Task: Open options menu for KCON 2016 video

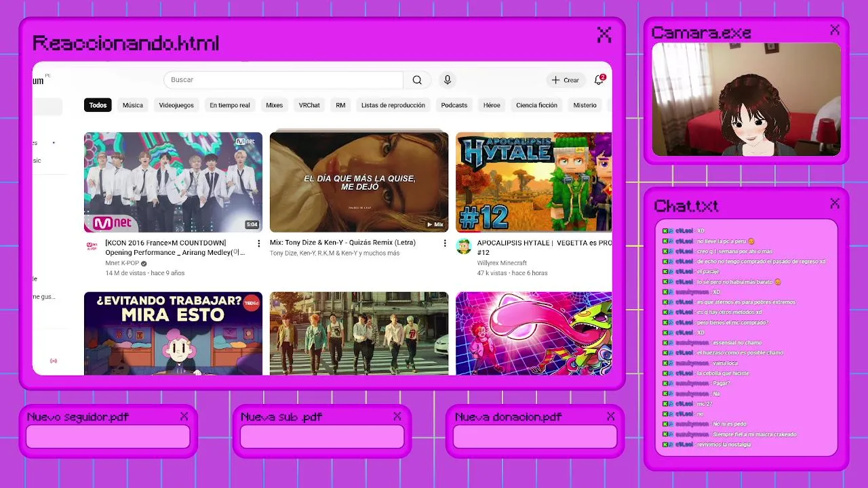Action: 258,243
